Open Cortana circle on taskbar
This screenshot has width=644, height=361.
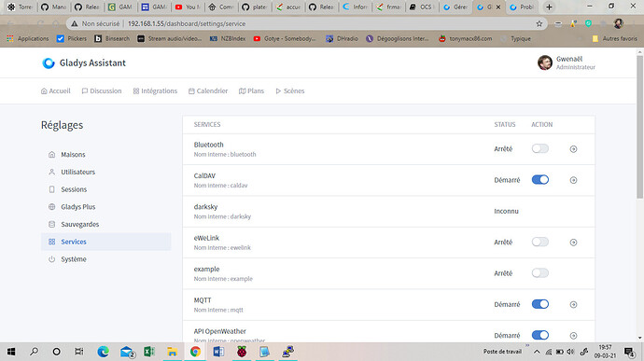57,352
